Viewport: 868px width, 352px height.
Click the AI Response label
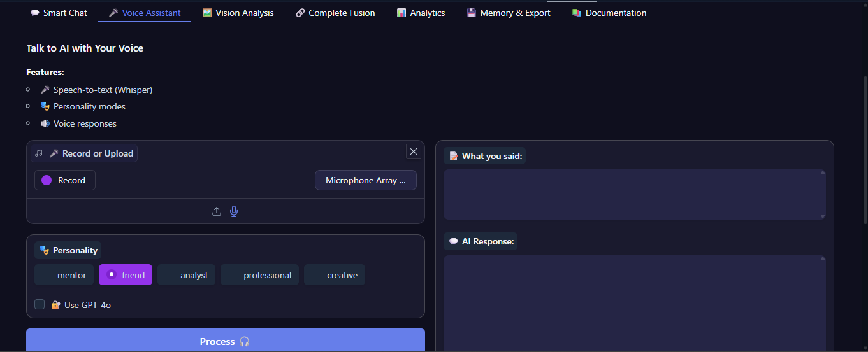tap(481, 241)
